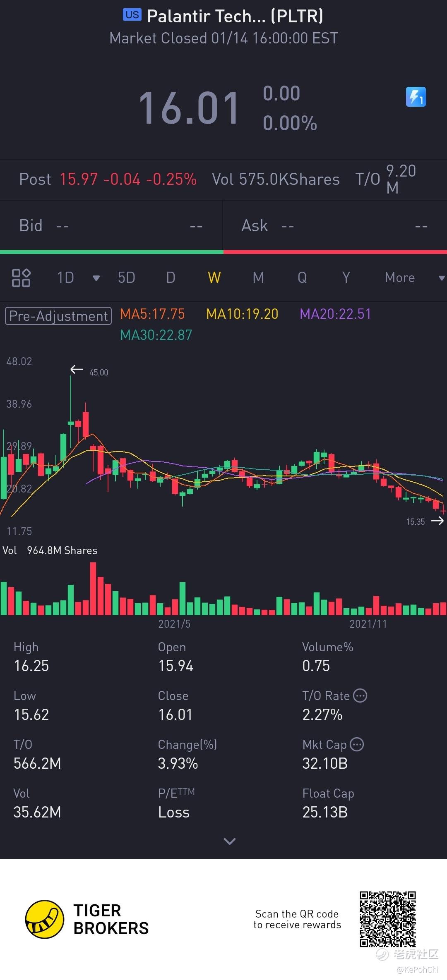Tap the Float Cap 25.13B value
The width and height of the screenshot is (447, 980).
(325, 813)
